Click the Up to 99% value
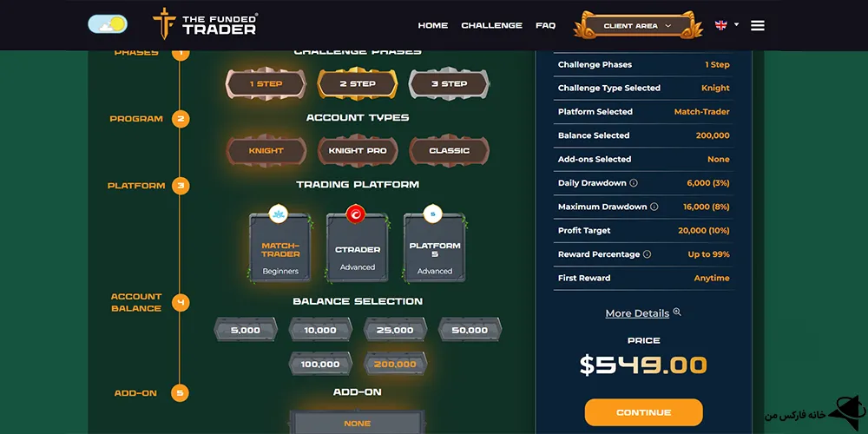This screenshot has width=868, height=434. pyautogui.click(x=709, y=254)
